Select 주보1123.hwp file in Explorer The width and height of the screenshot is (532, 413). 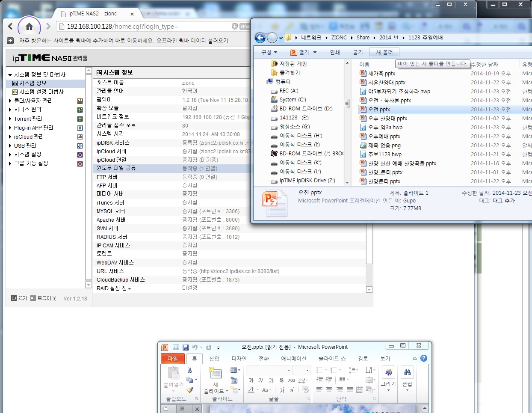click(385, 155)
